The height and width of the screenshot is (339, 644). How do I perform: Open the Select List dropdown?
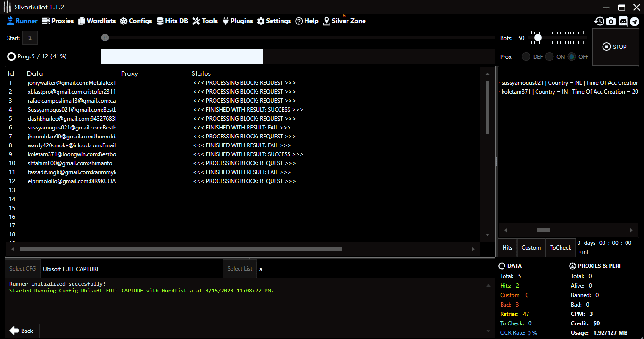point(239,268)
